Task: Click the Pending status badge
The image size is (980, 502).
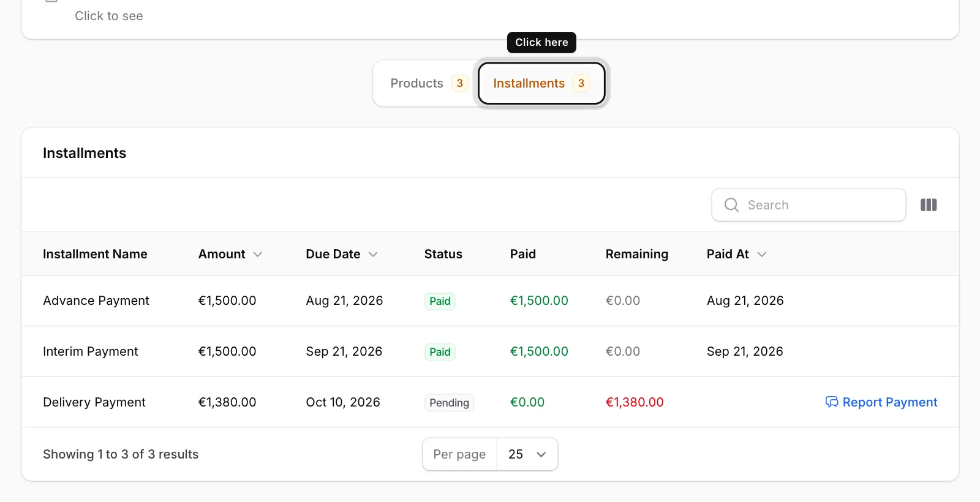Action: point(449,403)
